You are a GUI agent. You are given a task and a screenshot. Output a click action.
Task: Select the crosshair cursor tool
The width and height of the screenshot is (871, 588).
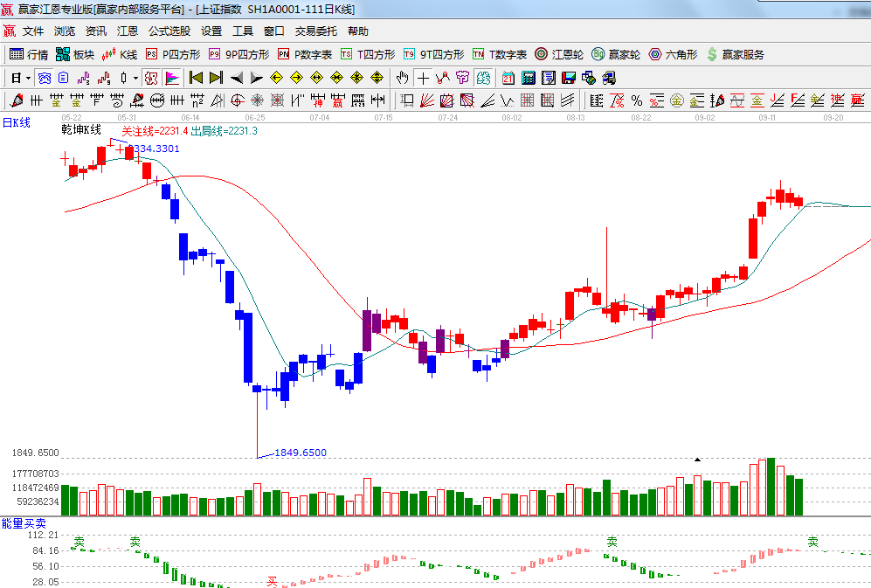[x=423, y=78]
